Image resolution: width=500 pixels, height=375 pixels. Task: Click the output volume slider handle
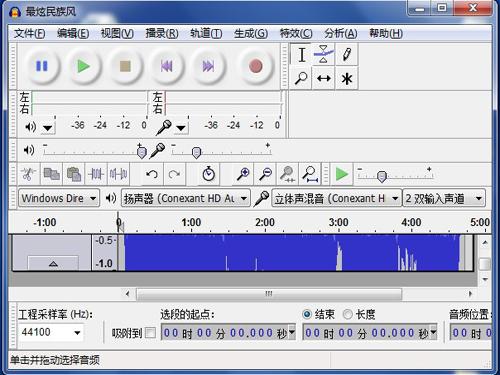tap(141, 152)
